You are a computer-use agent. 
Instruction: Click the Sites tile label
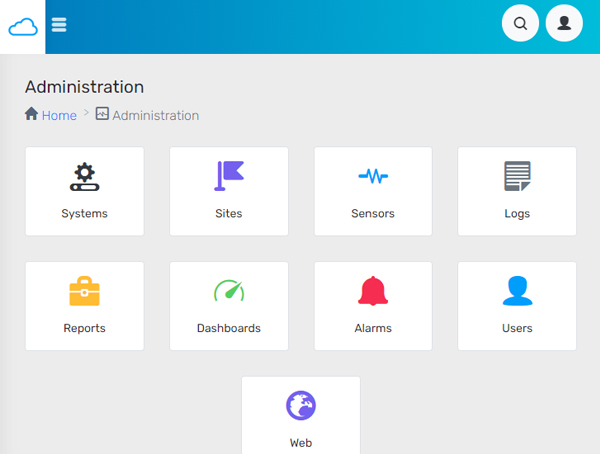tap(229, 213)
